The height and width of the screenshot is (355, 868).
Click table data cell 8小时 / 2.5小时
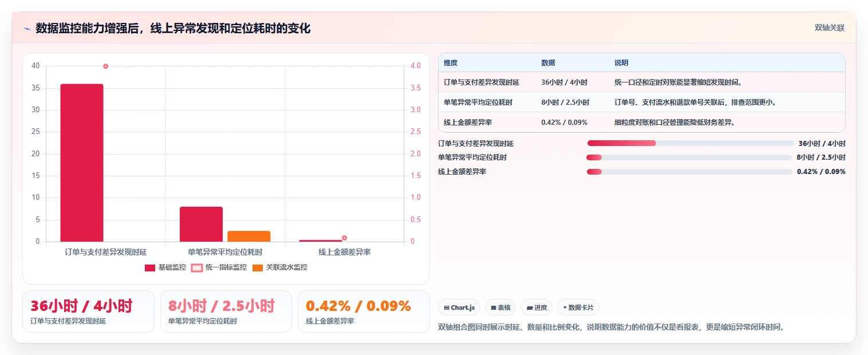tap(565, 102)
